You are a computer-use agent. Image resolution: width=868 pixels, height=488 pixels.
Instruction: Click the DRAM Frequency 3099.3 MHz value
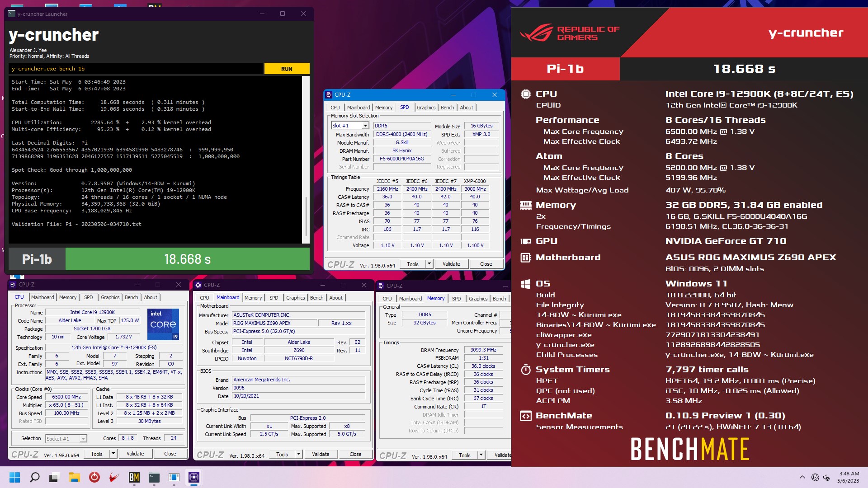(483, 350)
